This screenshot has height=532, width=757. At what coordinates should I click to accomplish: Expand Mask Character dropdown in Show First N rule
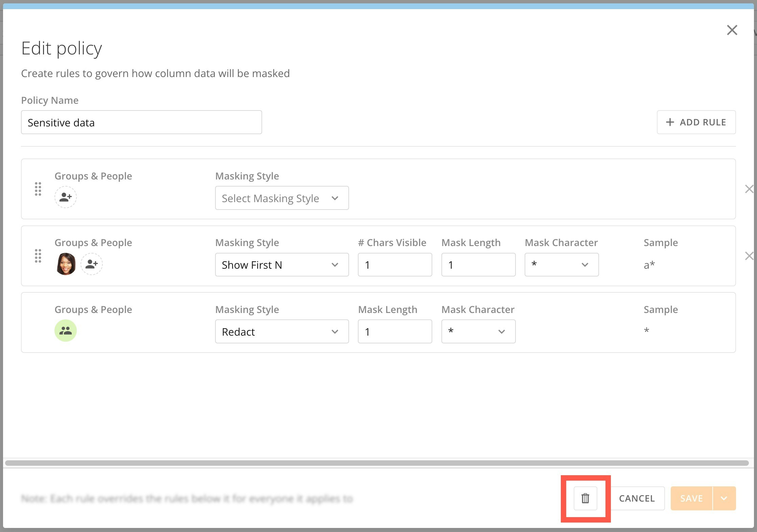[x=561, y=265]
